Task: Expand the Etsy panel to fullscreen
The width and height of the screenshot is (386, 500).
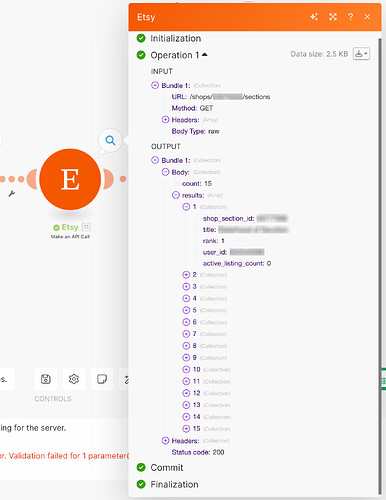Action: click(x=333, y=17)
